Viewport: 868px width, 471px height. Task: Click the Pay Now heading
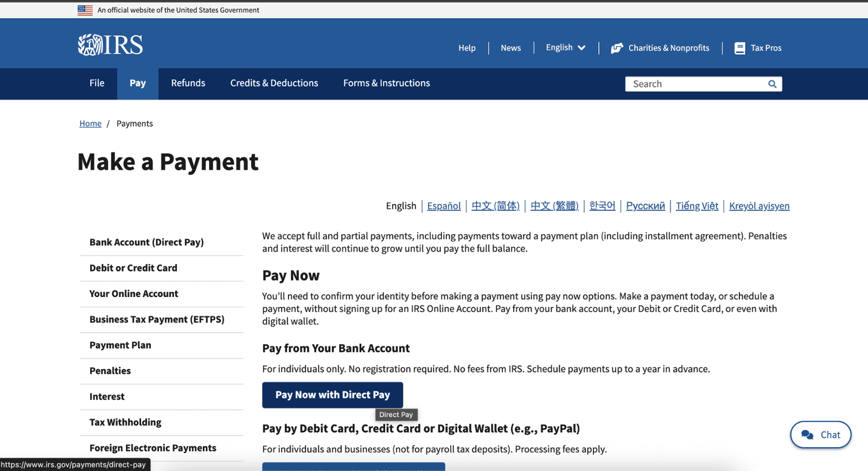tap(291, 276)
